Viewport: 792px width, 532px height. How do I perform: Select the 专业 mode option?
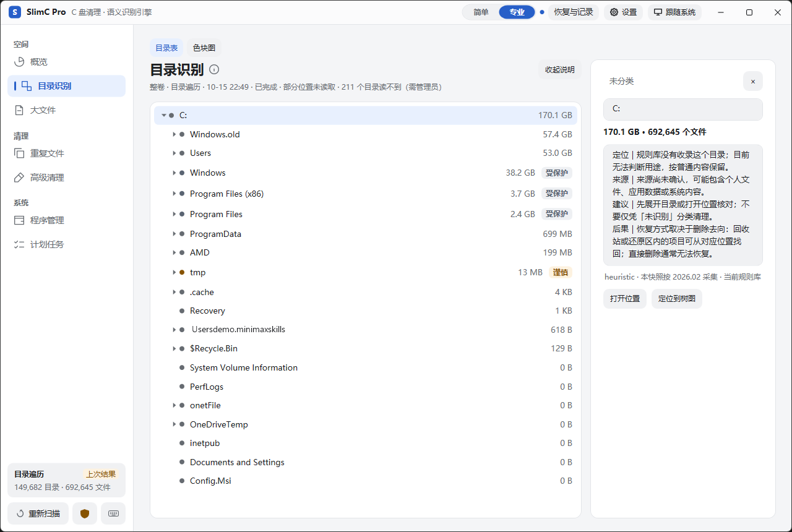[517, 12]
